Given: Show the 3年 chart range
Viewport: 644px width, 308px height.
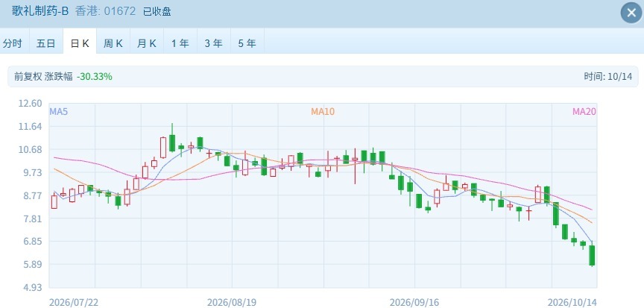Looking at the screenshot, I should click(x=214, y=43).
